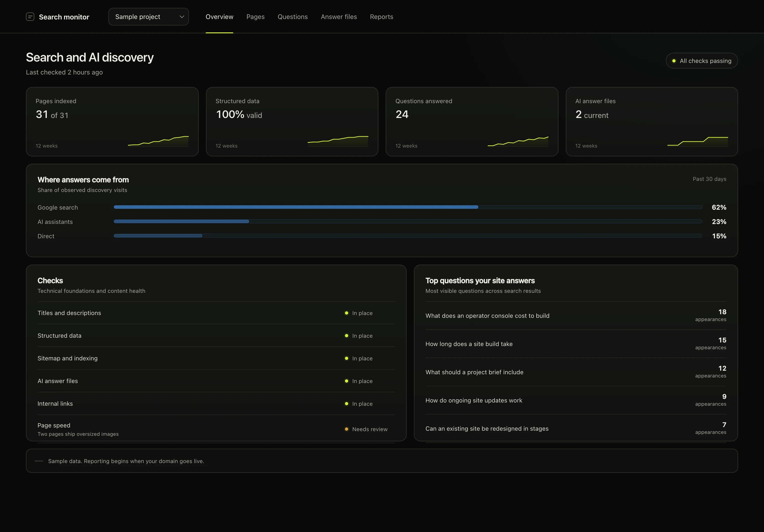The width and height of the screenshot is (764, 532).
Task: Click the Direct progress bar
Action: [408, 236]
